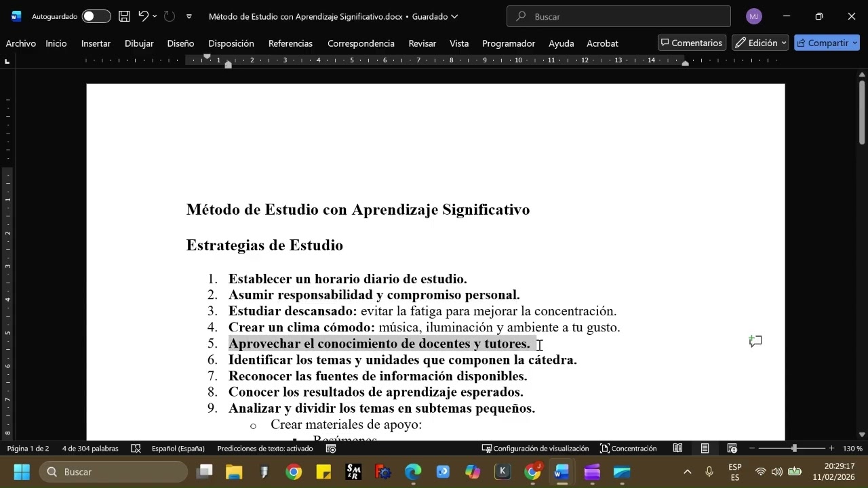Open Customize Quick Access Toolbar dropdown
The image size is (868, 488).
pyautogui.click(x=189, y=16)
